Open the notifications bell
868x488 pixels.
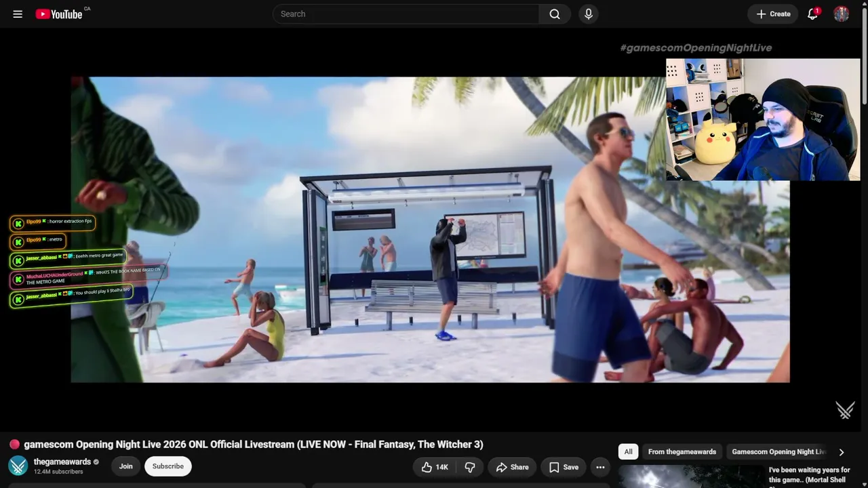click(812, 14)
